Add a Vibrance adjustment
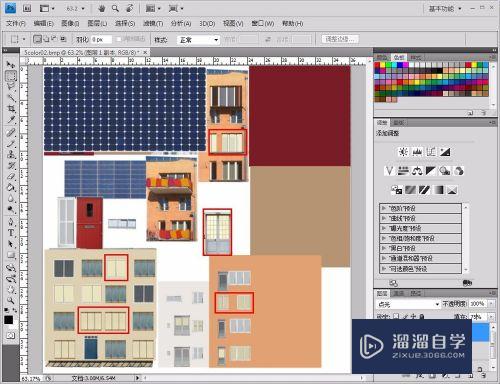The height and width of the screenshot is (384, 500). tap(389, 171)
